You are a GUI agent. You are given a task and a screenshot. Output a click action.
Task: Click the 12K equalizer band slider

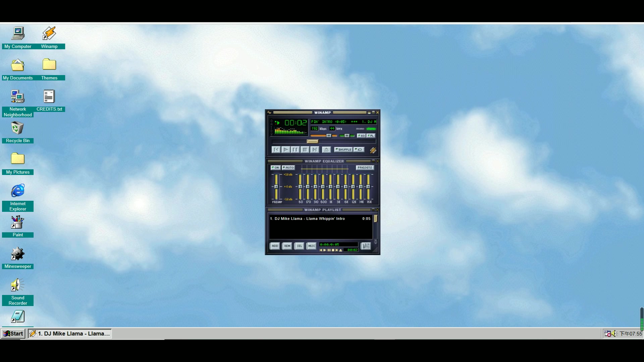(353, 187)
